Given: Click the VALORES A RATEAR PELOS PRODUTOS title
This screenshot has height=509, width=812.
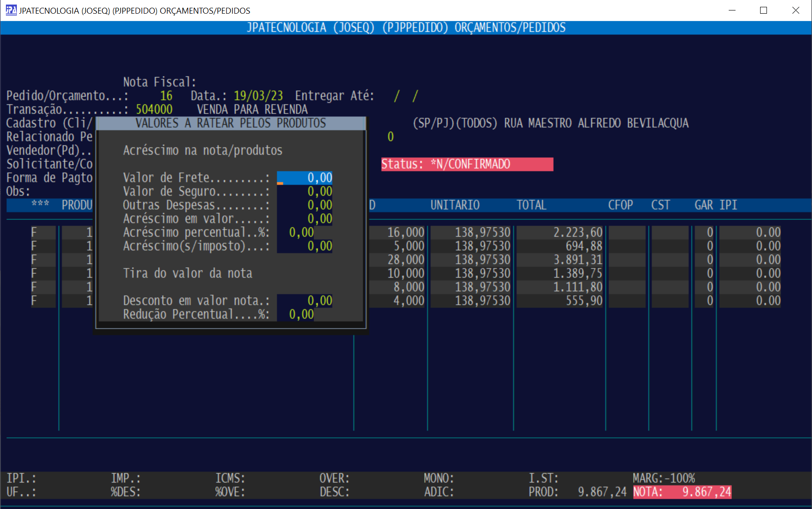Looking at the screenshot, I should point(230,123).
